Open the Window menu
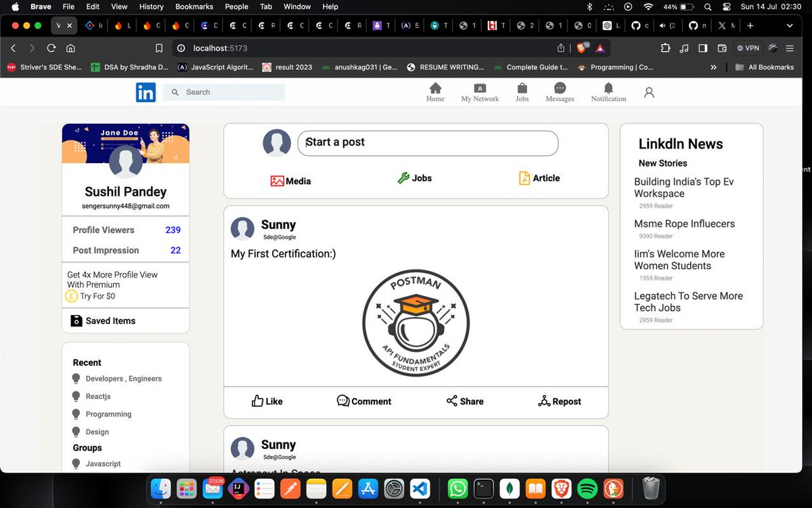The height and width of the screenshot is (508, 812). pyautogui.click(x=297, y=6)
